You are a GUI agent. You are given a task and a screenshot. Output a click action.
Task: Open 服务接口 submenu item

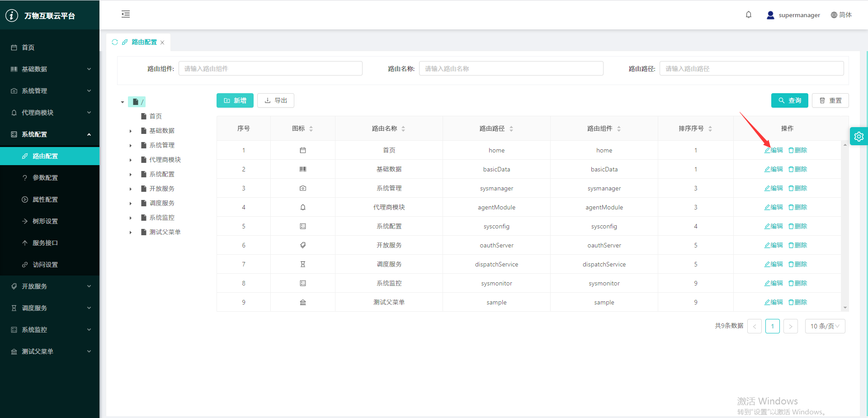point(50,243)
